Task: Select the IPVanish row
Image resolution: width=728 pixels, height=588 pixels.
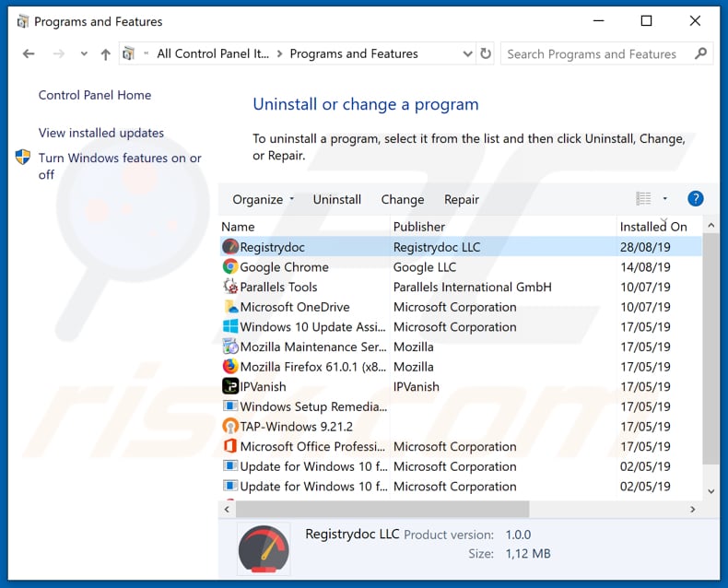Action: (461, 386)
